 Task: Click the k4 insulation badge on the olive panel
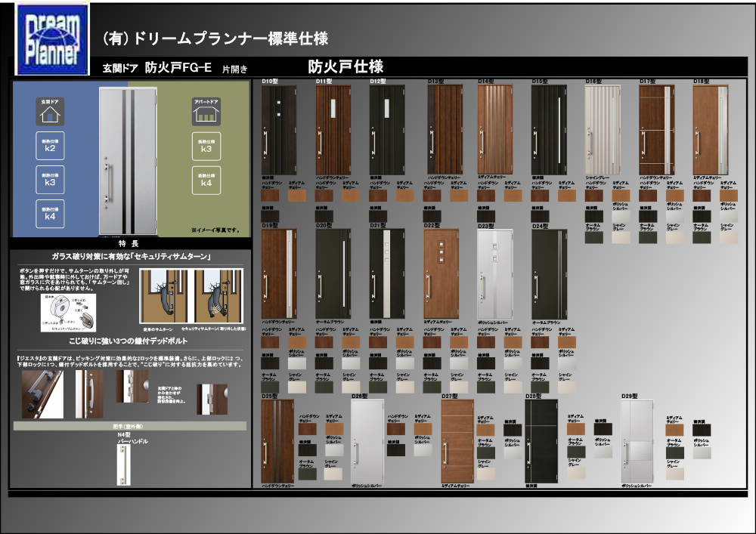(206, 180)
